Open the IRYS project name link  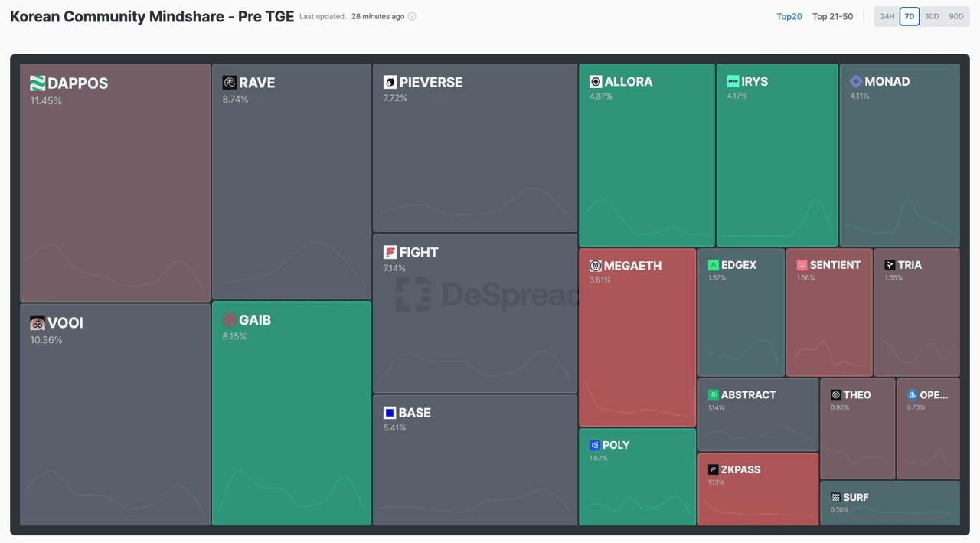[754, 81]
